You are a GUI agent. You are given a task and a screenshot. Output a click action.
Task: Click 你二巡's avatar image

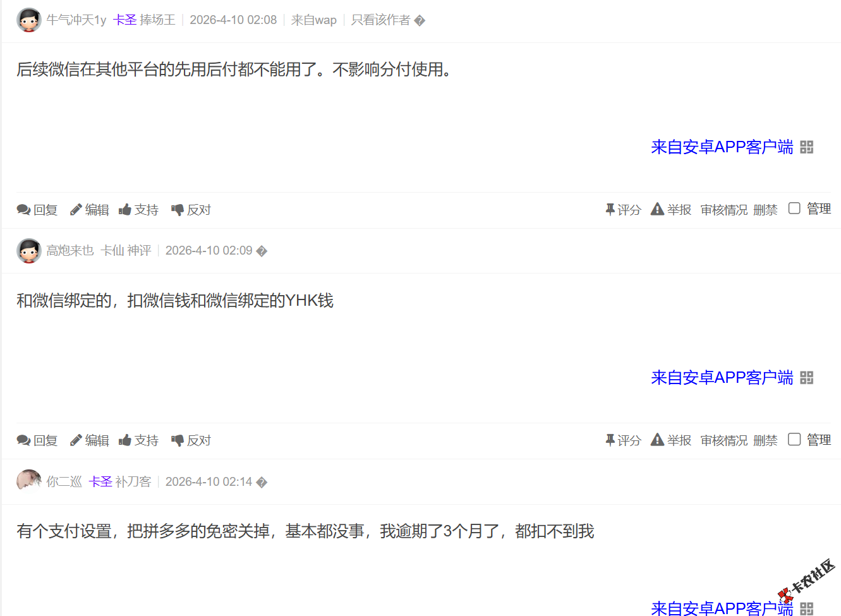[x=28, y=480]
